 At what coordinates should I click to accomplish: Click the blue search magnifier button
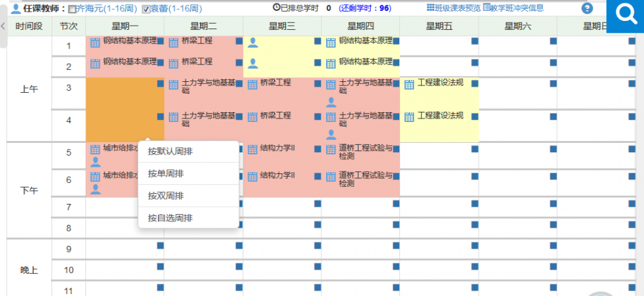click(625, 16)
